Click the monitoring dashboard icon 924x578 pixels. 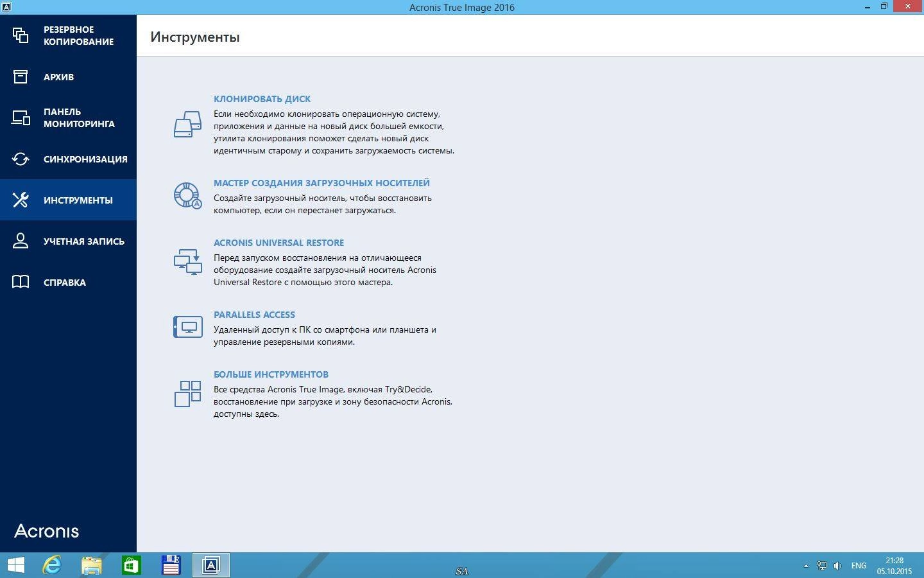(21, 118)
